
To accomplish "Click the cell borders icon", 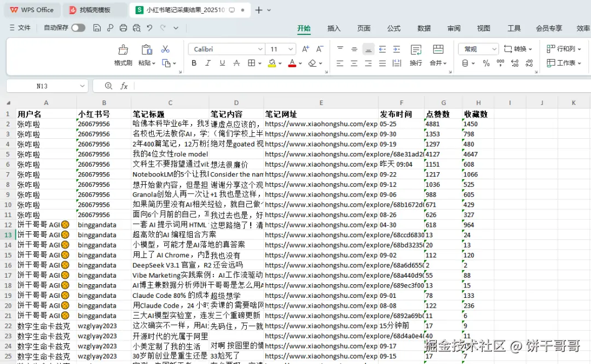I will [x=251, y=63].
